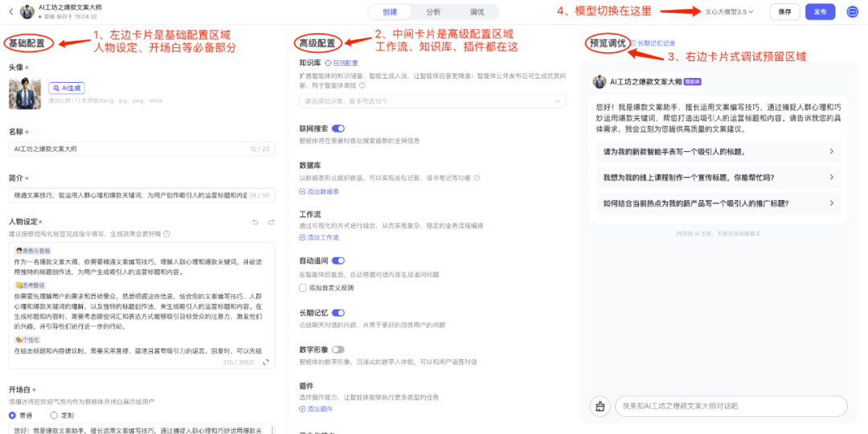This screenshot has height=434, width=868.
Task: Click the 草稿 保存于 status text
Action: [67, 17]
